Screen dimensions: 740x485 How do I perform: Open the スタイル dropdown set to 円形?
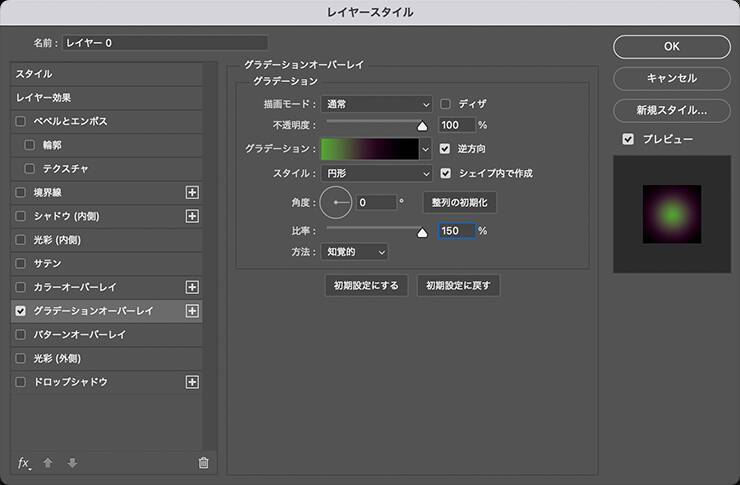coord(377,173)
